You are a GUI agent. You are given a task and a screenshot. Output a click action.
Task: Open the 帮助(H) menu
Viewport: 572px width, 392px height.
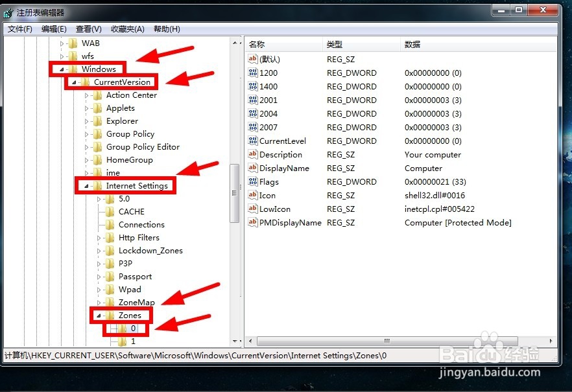click(x=167, y=29)
